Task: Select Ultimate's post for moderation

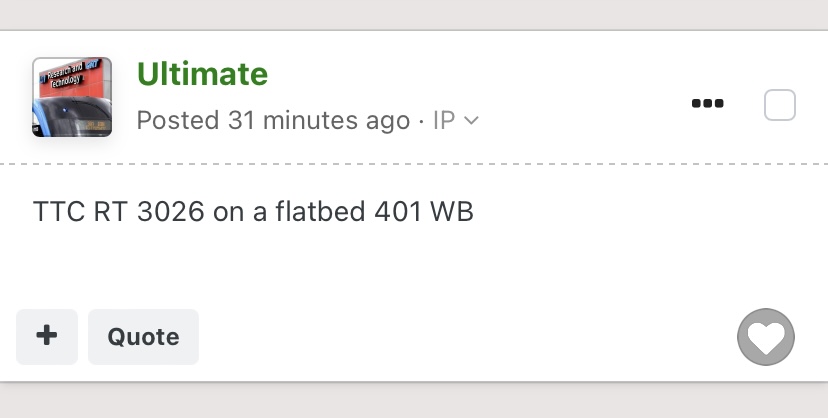Action: (x=780, y=105)
